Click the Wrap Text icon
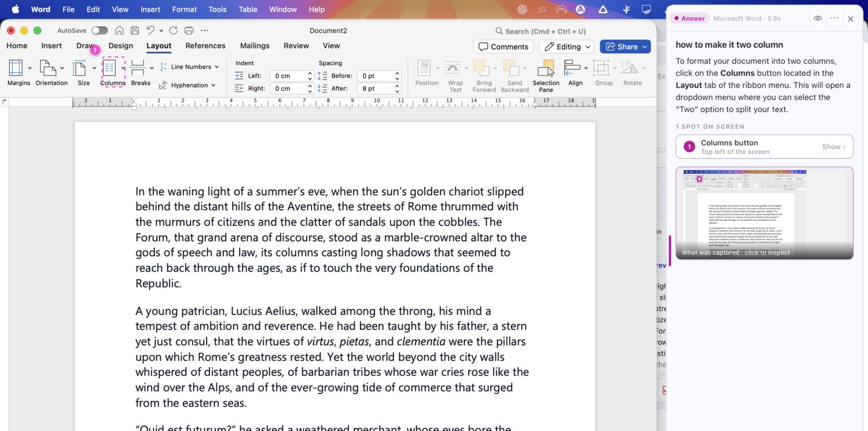The image size is (868, 431). click(453, 68)
